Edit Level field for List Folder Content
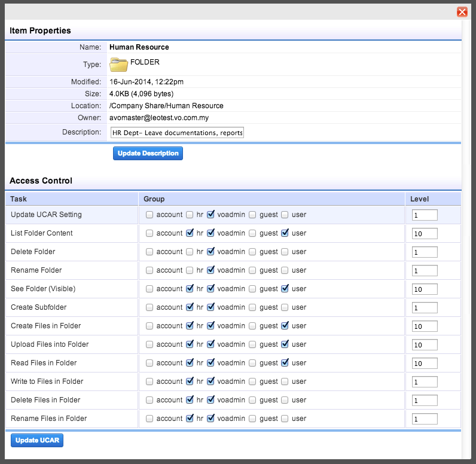476x464 pixels. point(425,234)
